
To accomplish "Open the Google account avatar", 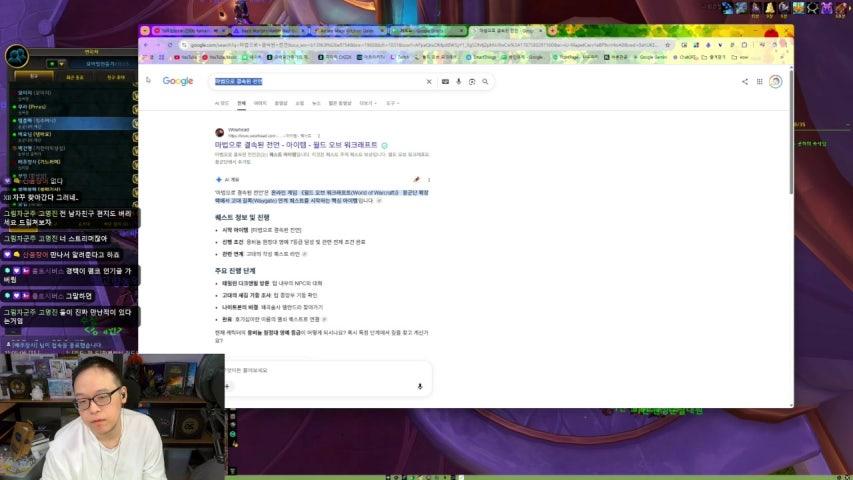I will [x=775, y=82].
